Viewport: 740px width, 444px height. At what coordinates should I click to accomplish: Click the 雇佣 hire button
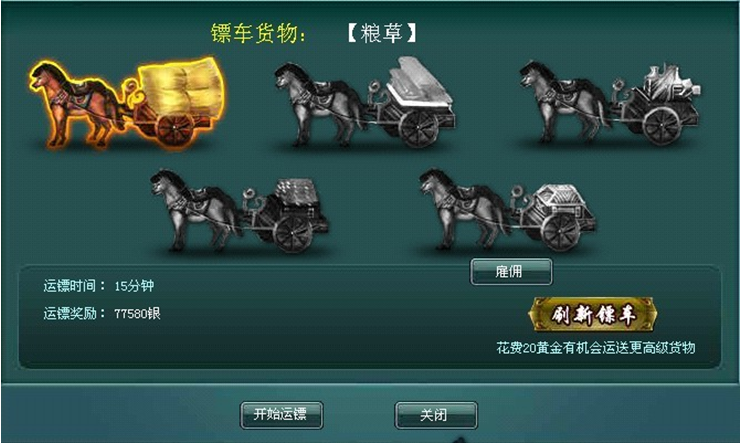click(511, 272)
